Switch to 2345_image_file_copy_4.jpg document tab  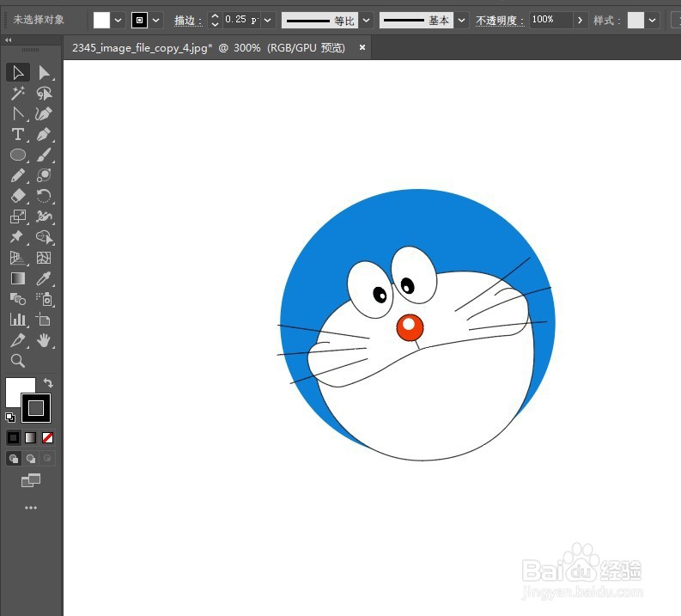coord(209,48)
